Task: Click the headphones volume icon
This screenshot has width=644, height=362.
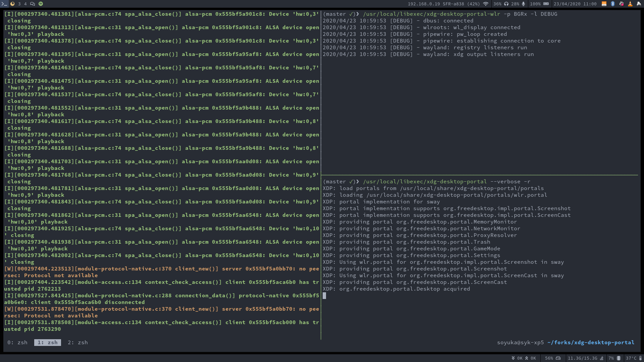Action: coord(506,4)
